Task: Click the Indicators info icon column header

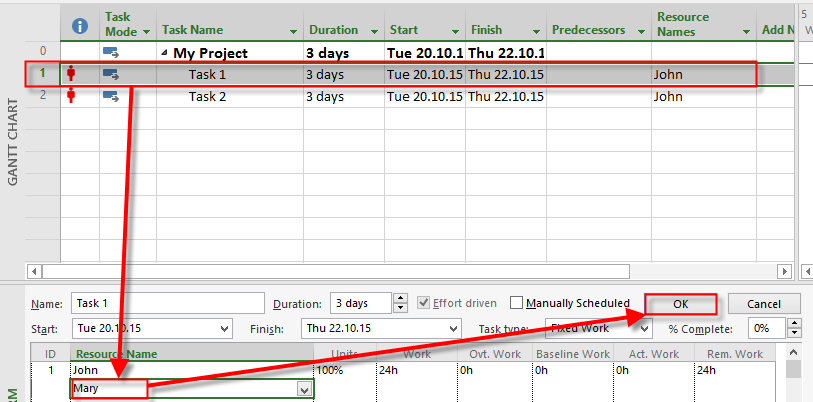Action: [80, 26]
